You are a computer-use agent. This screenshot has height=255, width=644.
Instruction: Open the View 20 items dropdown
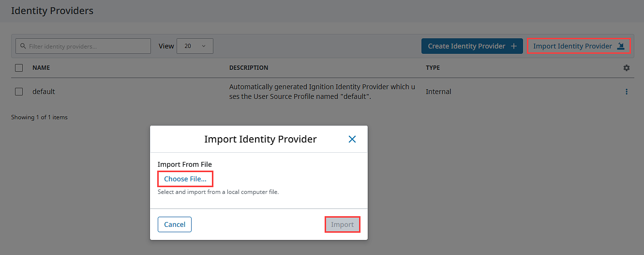point(195,46)
